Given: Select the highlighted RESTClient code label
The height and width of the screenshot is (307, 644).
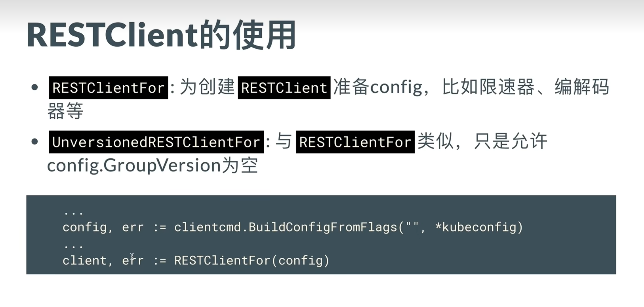Looking at the screenshot, I should click(x=284, y=88).
